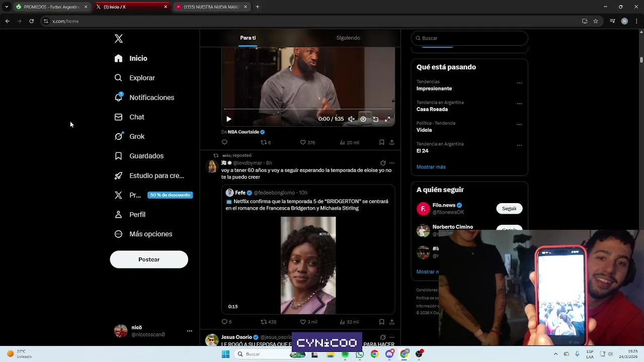The width and height of the screenshot is (644, 362).
Task: Click the Buscar search field on X
Action: 469,38
